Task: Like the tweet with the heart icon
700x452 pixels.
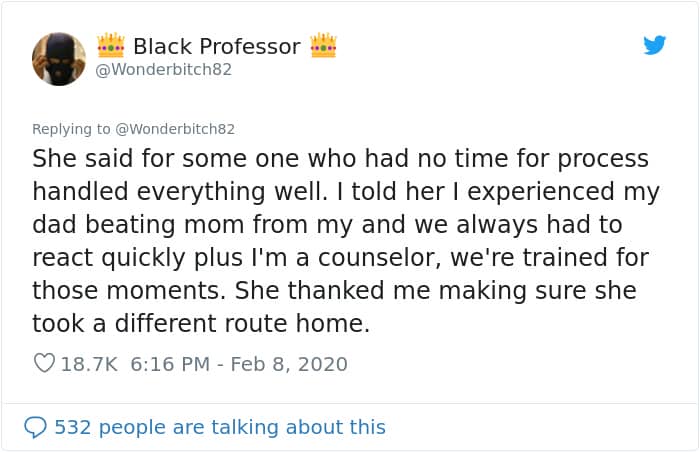Action: 44,364
